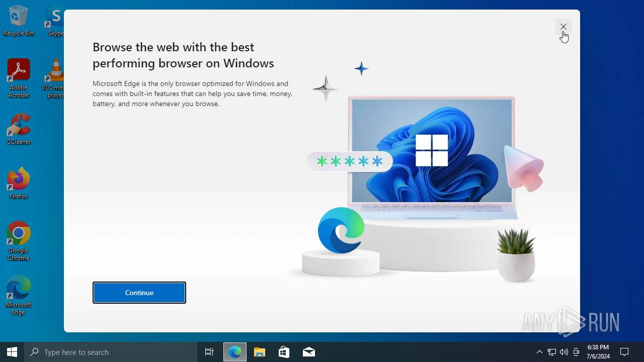
Task: Open the Action Center notifications
Action: [624, 352]
